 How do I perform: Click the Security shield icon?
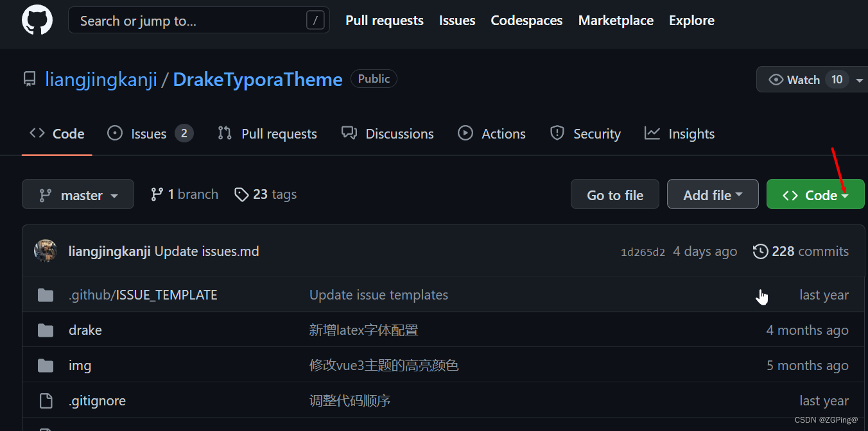557,133
